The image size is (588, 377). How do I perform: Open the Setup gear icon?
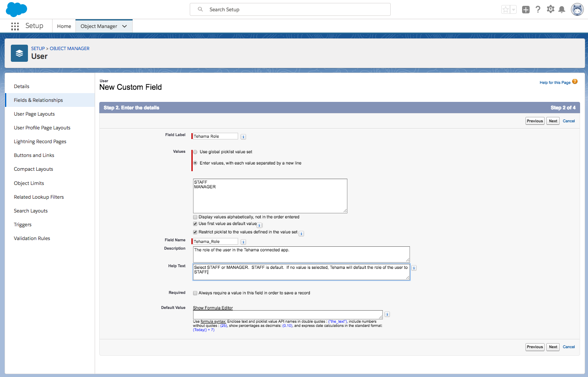coord(550,9)
